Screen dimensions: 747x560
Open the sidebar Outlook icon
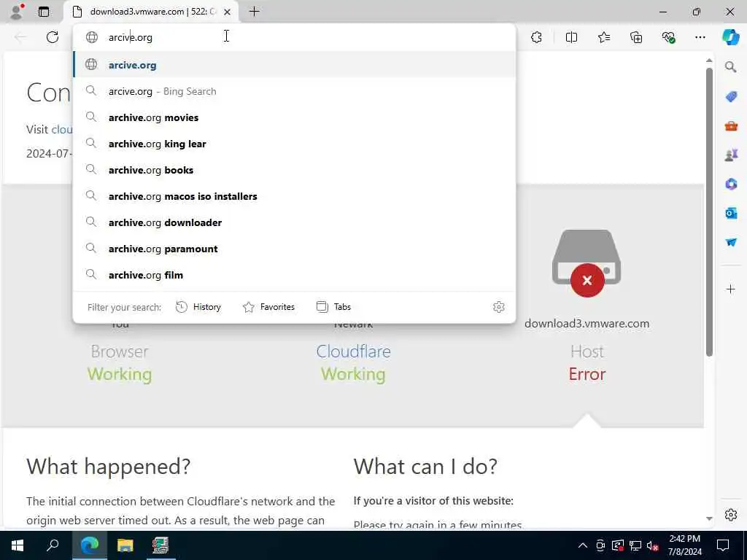731,213
